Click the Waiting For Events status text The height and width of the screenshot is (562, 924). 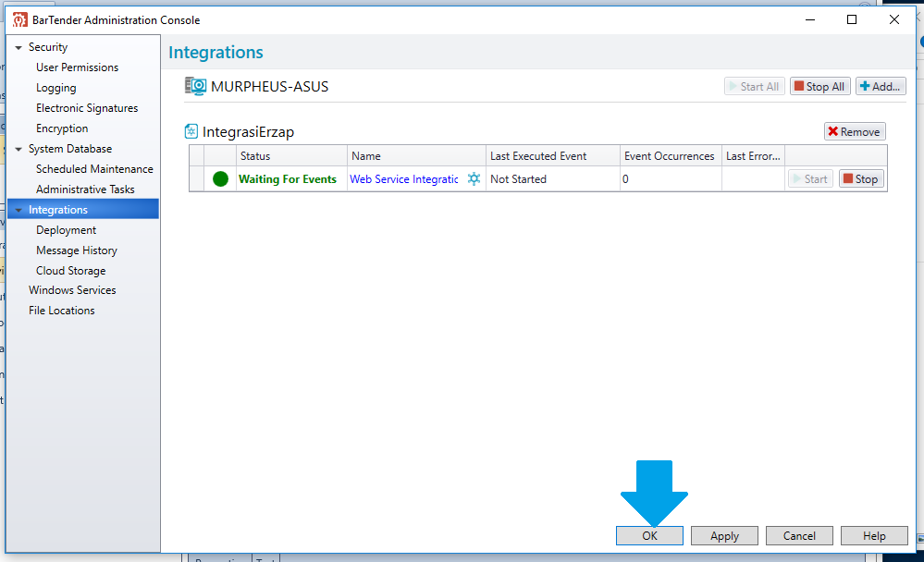287,179
